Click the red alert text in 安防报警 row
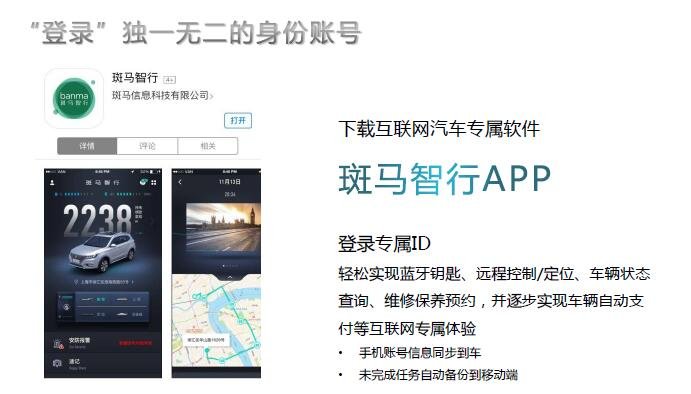 click(135, 343)
